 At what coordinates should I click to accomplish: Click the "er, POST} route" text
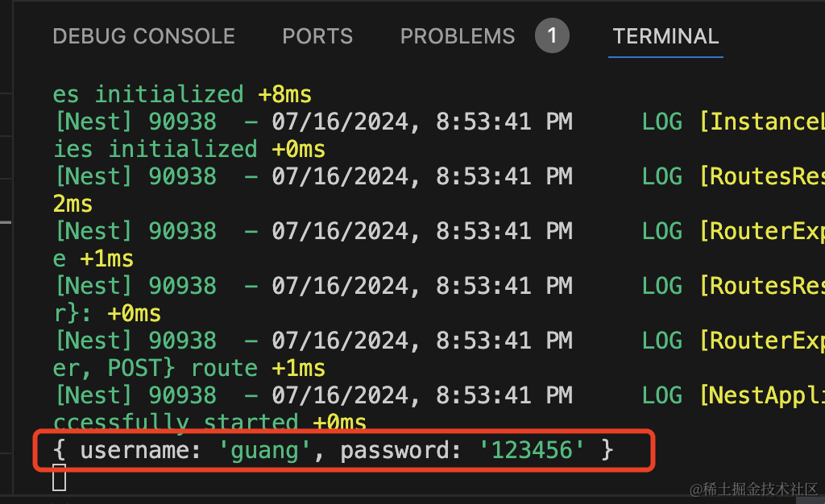click(x=155, y=369)
